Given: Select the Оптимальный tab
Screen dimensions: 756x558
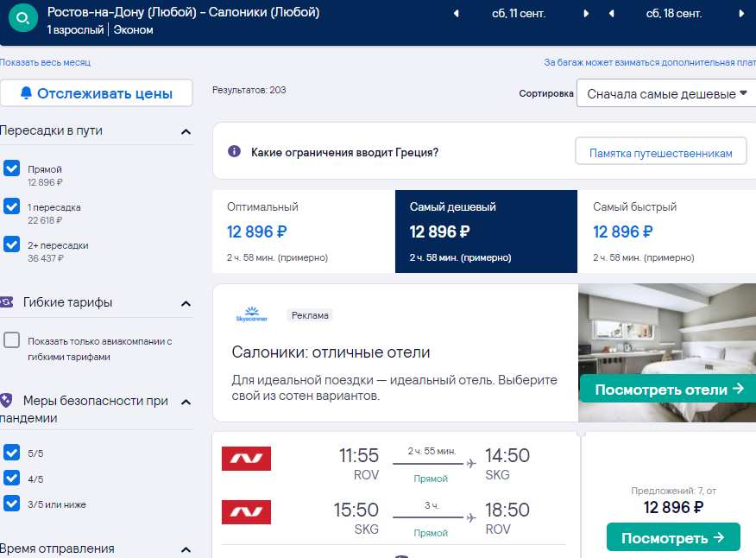Looking at the screenshot, I should pyautogui.click(x=303, y=231).
